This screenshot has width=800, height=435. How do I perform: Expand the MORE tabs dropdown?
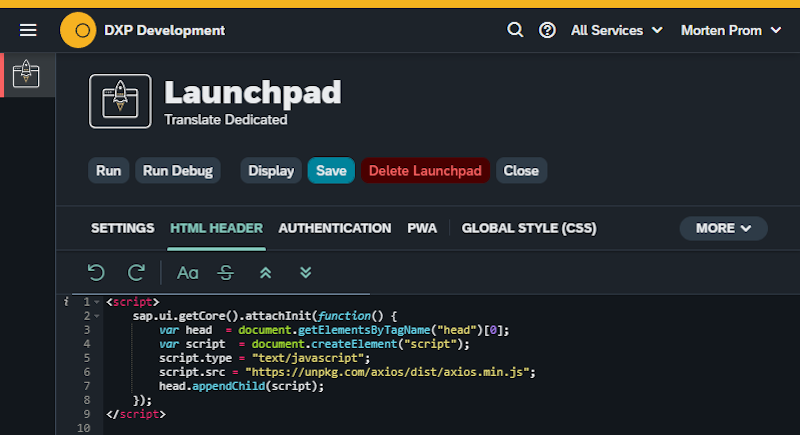point(723,228)
